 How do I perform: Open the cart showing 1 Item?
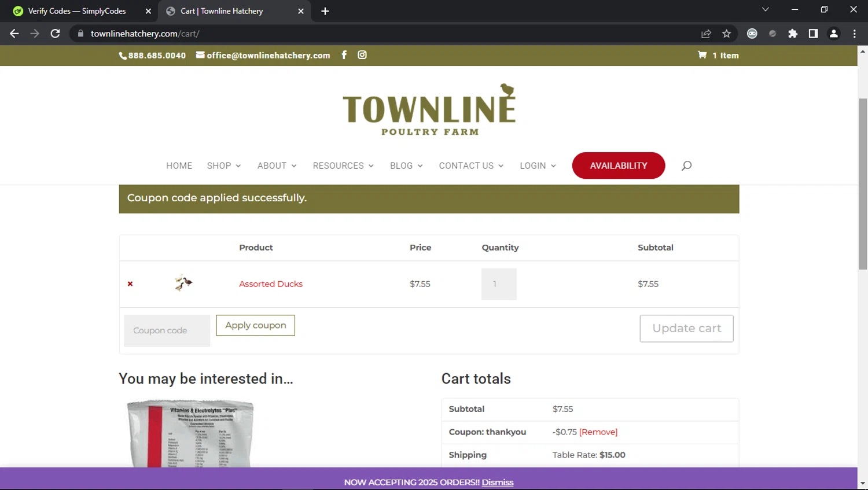coord(718,56)
